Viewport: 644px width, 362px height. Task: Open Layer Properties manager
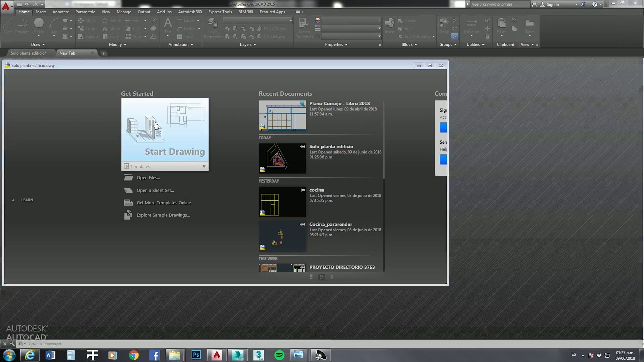tap(213, 28)
